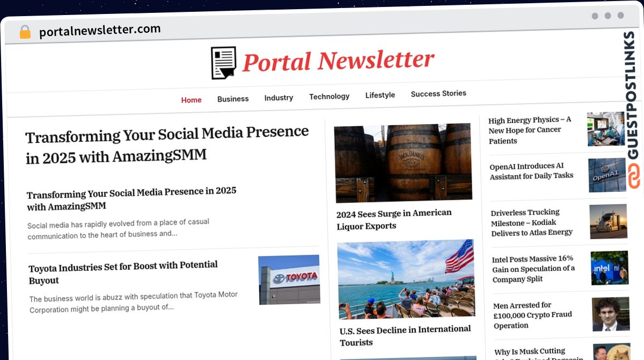
Task: Open the Driverless Trucking Milestone article
Action: [532, 222]
